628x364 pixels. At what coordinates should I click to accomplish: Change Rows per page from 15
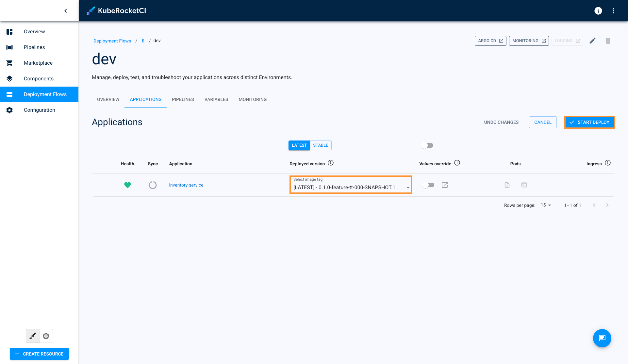[x=546, y=205]
